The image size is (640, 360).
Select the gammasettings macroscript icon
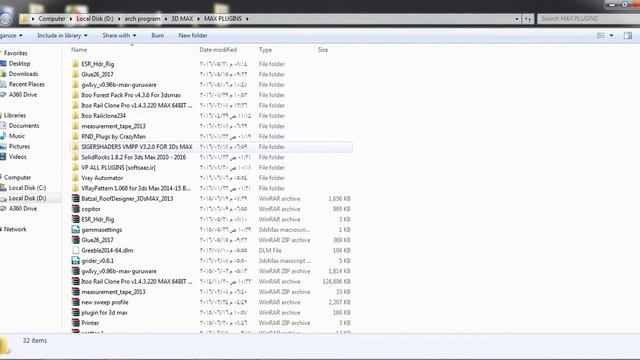76,230
